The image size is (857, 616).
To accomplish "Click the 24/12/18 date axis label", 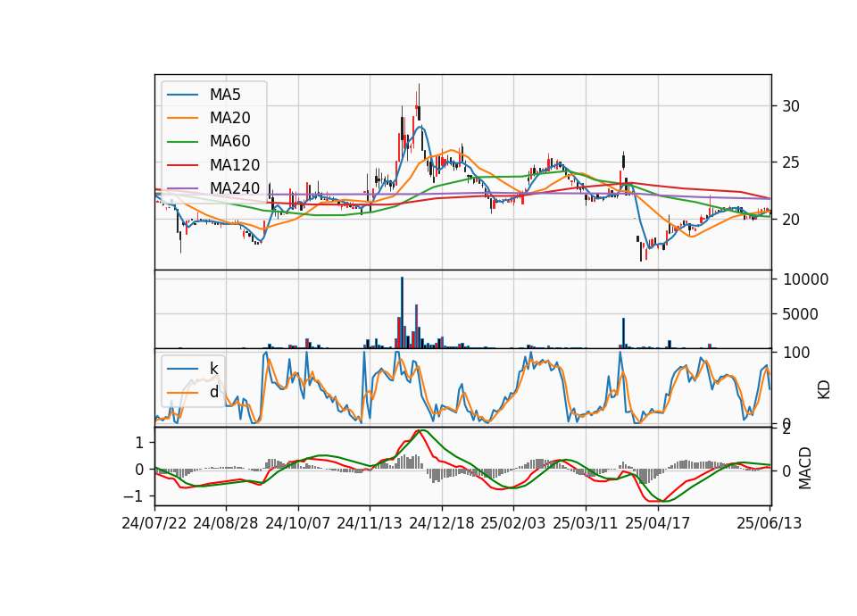I will (x=442, y=523).
